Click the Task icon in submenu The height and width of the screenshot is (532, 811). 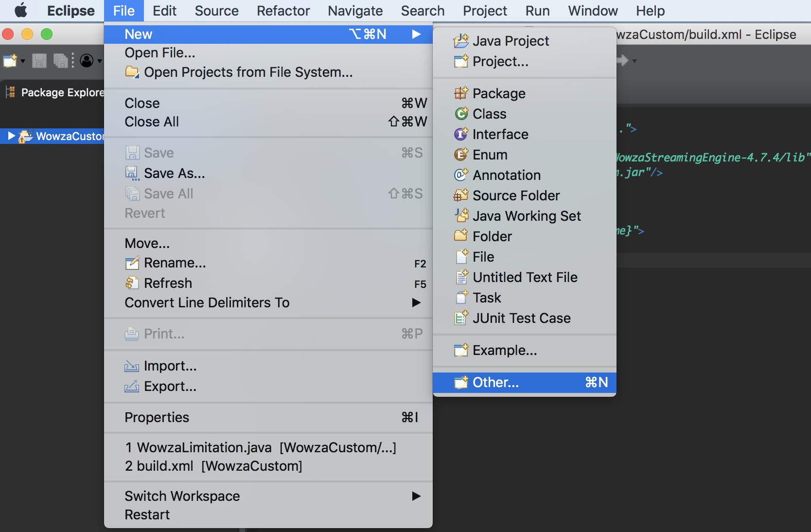pyautogui.click(x=462, y=297)
